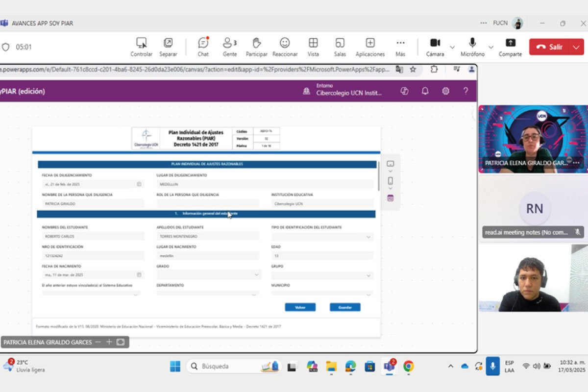Mute or unmute the Micrófono
Image resolution: width=588 pixels, height=392 pixels.
point(472,47)
